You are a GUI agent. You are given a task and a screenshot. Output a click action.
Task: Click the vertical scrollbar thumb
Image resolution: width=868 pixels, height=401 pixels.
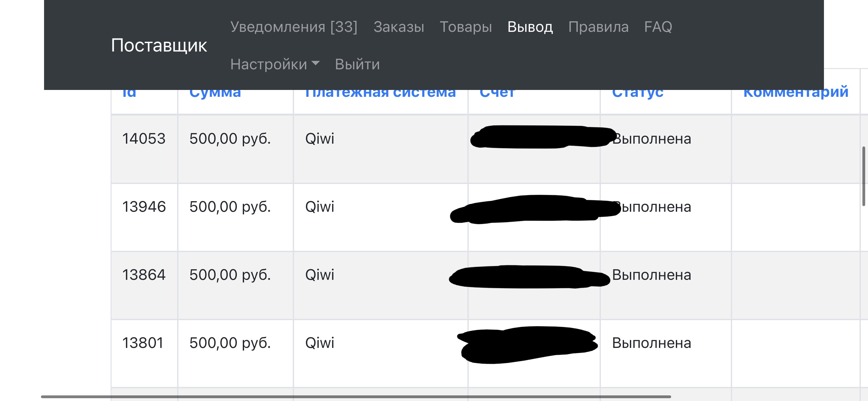tap(863, 176)
